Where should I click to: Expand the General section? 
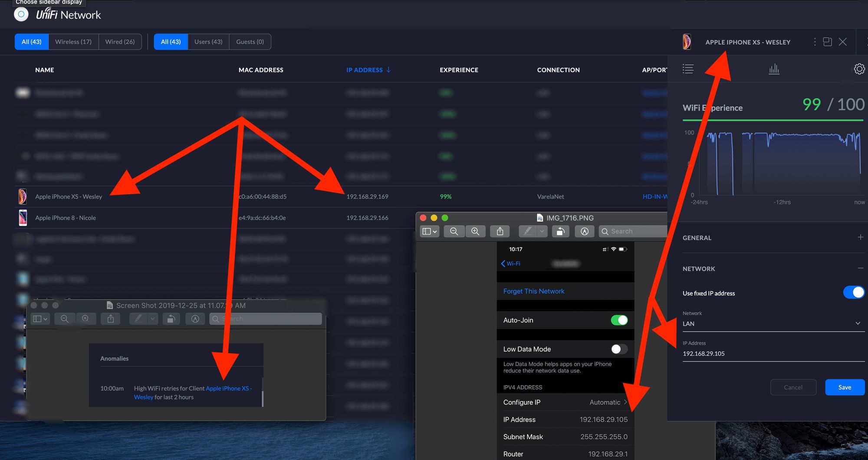tap(860, 237)
